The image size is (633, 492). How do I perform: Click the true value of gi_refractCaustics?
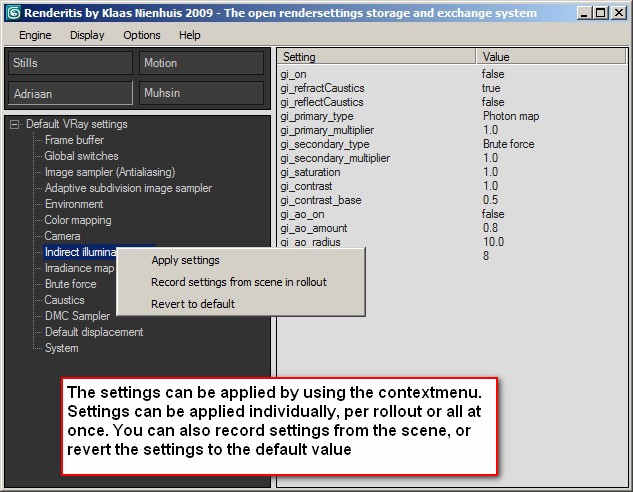(491, 88)
